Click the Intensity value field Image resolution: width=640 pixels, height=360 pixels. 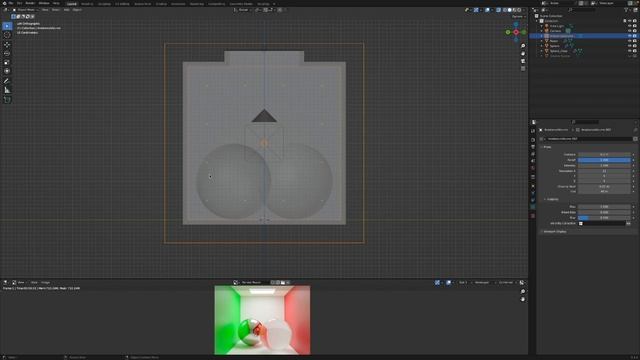pyautogui.click(x=604, y=165)
